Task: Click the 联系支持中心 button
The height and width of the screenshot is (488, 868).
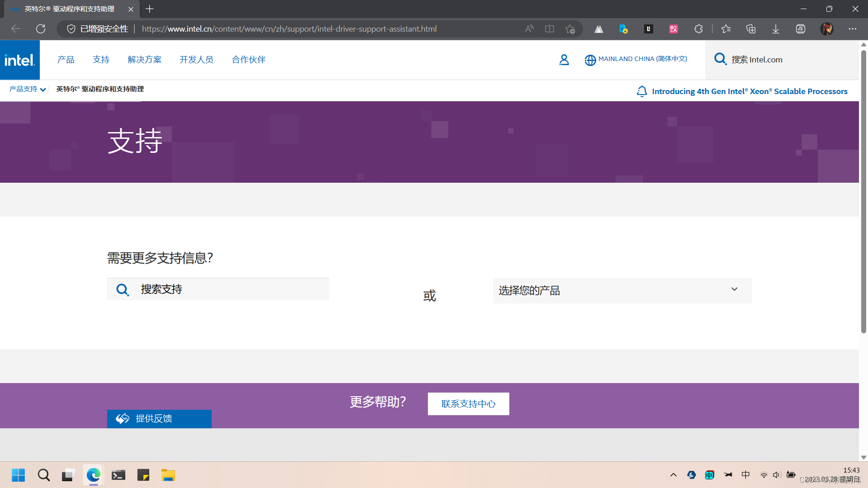Action: [468, 404]
